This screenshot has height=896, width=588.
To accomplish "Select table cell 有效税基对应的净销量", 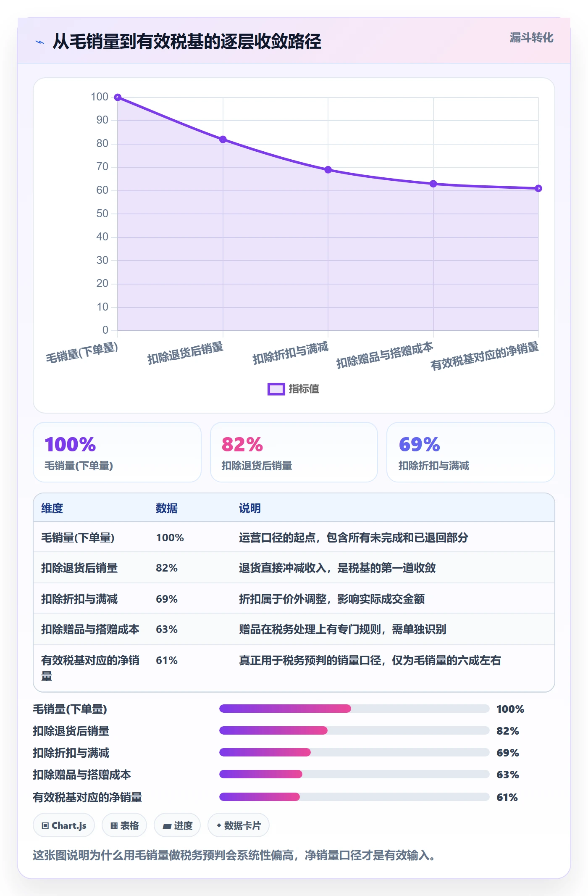I will [90, 668].
